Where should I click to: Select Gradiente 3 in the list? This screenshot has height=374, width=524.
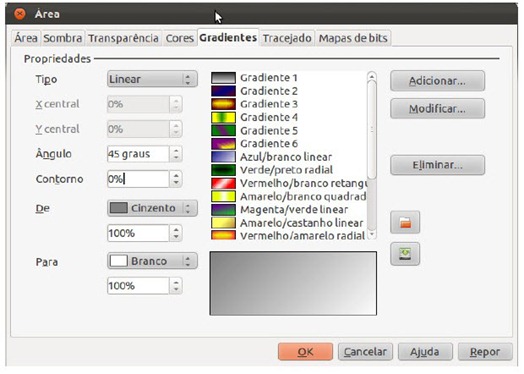289,104
